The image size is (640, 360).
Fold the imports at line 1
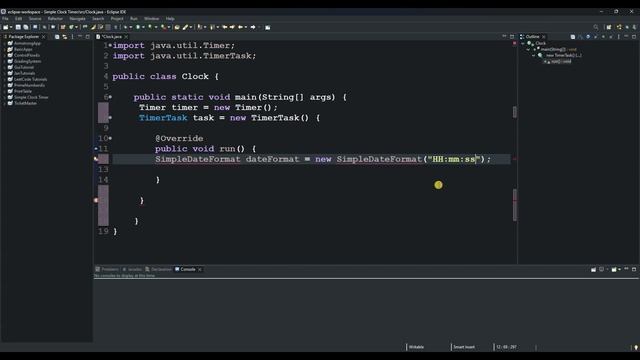pyautogui.click(x=110, y=45)
